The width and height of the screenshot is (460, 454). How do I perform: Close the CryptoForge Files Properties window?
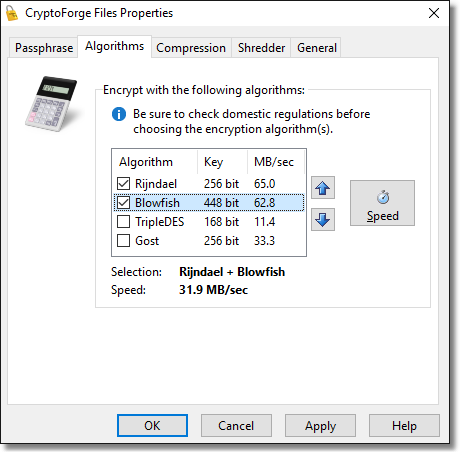tap(434, 13)
